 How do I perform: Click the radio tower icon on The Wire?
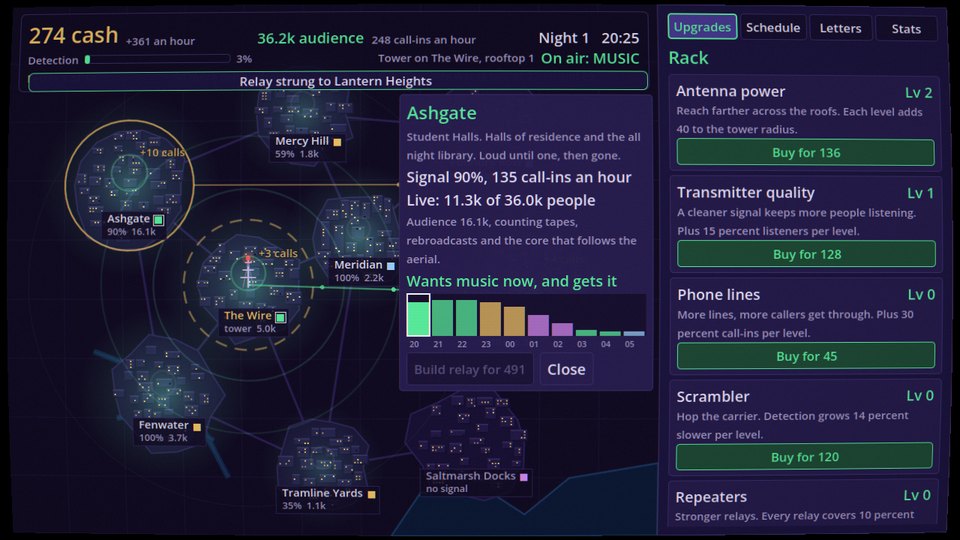[248, 271]
